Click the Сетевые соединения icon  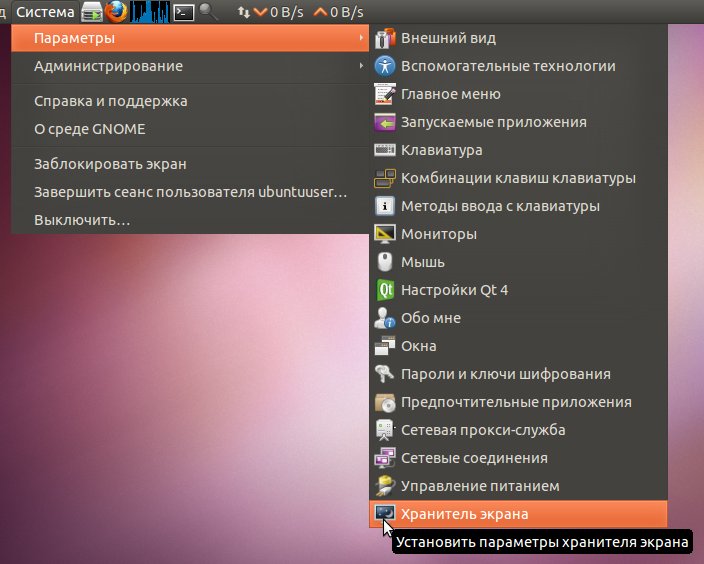(385, 458)
